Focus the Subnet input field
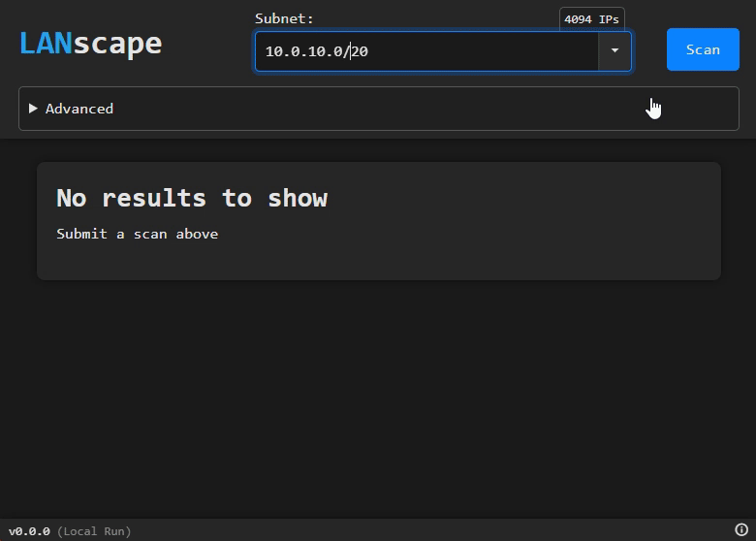 pos(426,51)
